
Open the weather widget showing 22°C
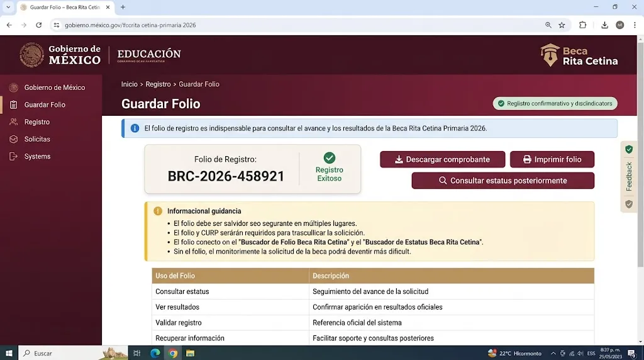514,353
